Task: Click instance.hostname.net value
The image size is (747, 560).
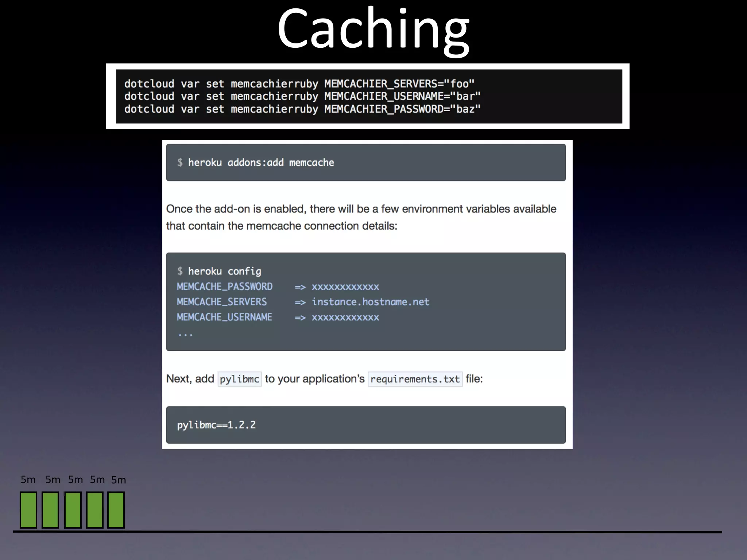Action: (370, 302)
